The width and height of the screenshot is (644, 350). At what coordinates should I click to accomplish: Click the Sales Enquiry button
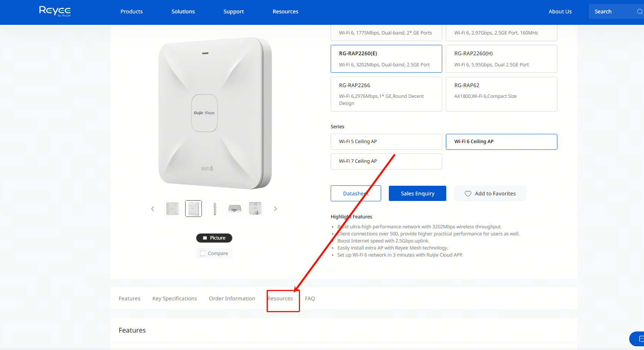(417, 194)
